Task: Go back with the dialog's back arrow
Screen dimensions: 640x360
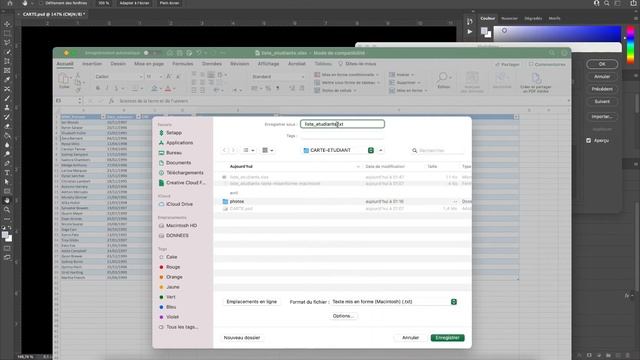Action: [x=224, y=151]
